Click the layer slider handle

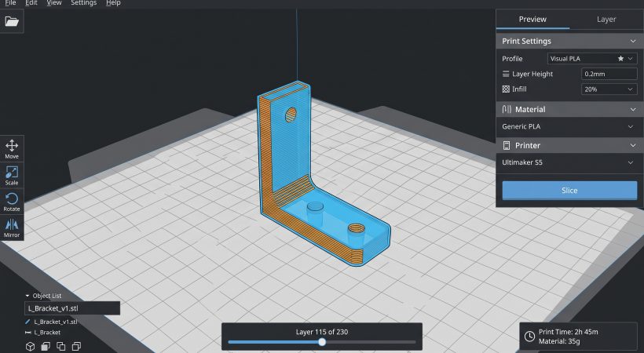click(322, 342)
